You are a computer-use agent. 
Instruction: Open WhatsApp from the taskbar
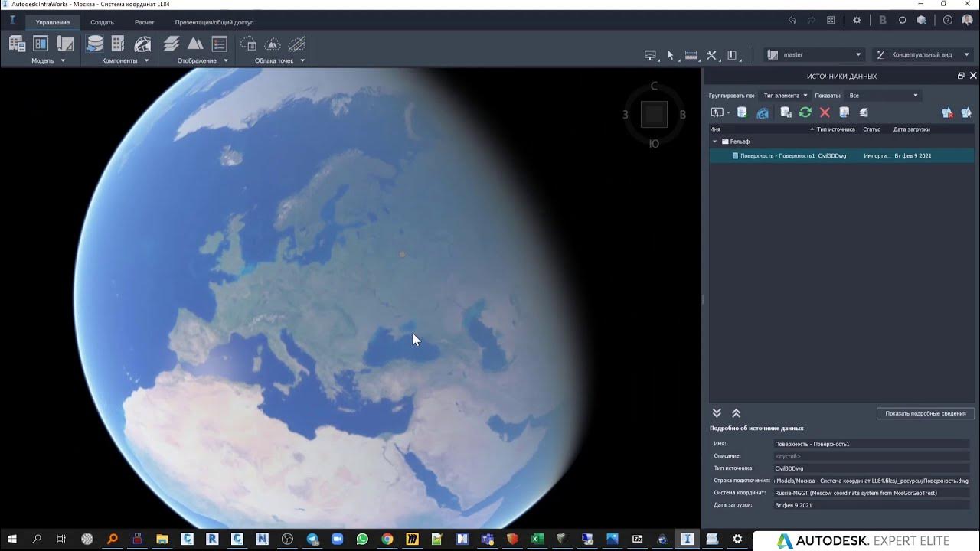pos(362,539)
